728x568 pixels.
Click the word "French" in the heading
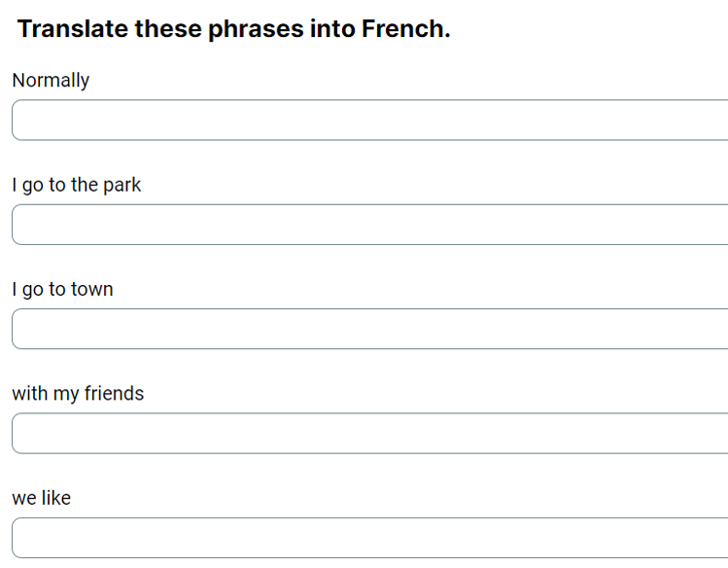[404, 29]
